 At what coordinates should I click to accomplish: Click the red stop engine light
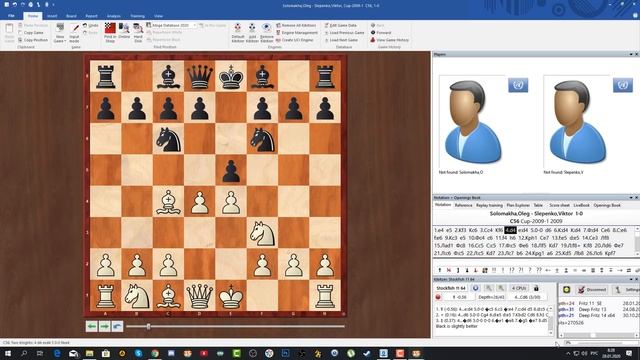(x=438, y=297)
